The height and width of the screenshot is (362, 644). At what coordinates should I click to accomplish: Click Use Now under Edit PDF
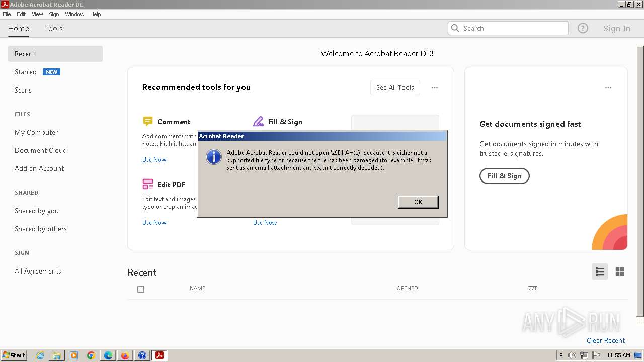point(154,223)
